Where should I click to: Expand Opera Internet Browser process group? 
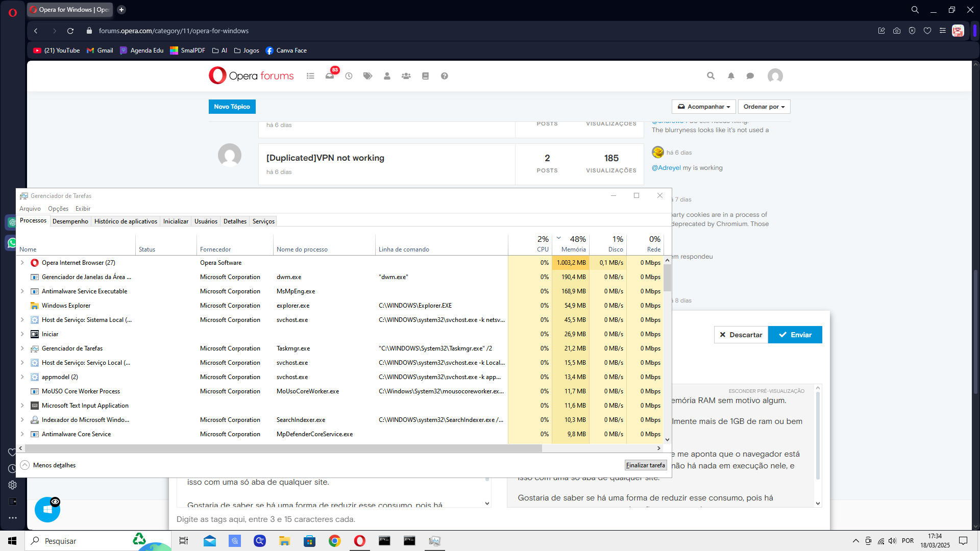pyautogui.click(x=22, y=263)
